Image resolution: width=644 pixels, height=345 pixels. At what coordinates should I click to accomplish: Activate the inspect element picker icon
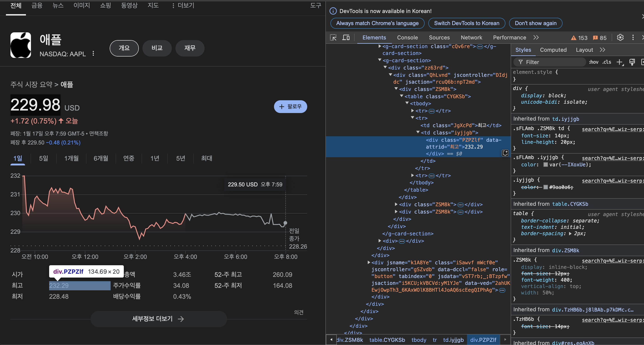(x=333, y=38)
